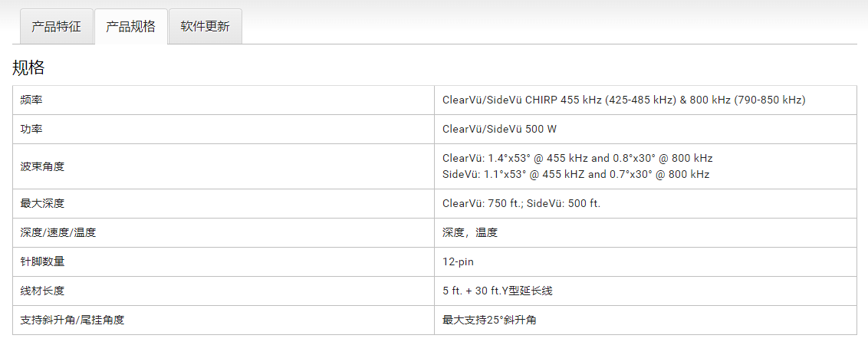The image size is (868, 355).
Task: Click the 功率 row label
Action: click(31, 130)
